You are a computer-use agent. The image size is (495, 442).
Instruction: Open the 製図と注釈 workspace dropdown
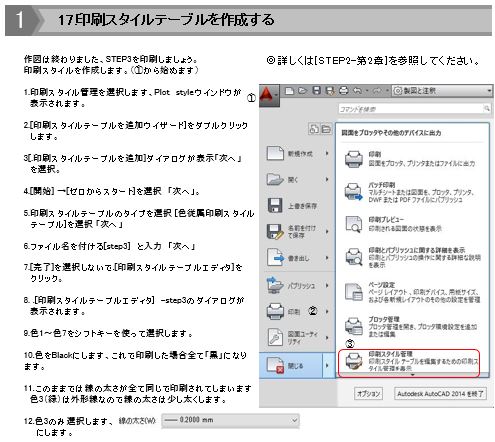(x=442, y=91)
